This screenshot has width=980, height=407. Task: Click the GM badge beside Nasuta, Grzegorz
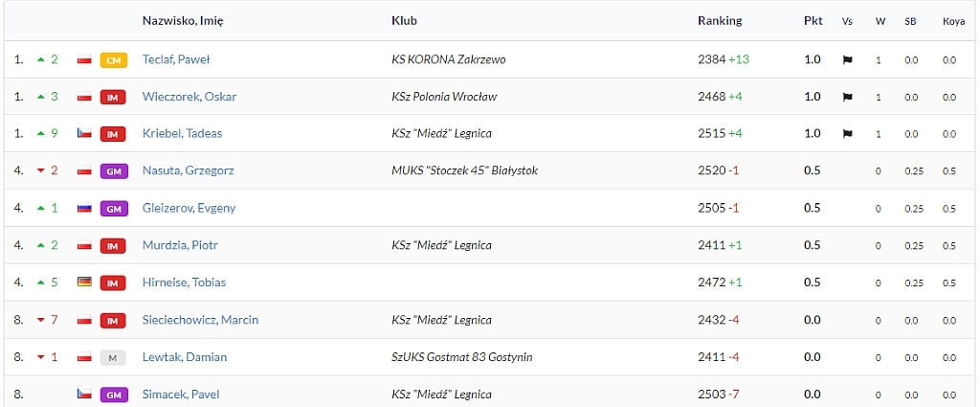[114, 170]
